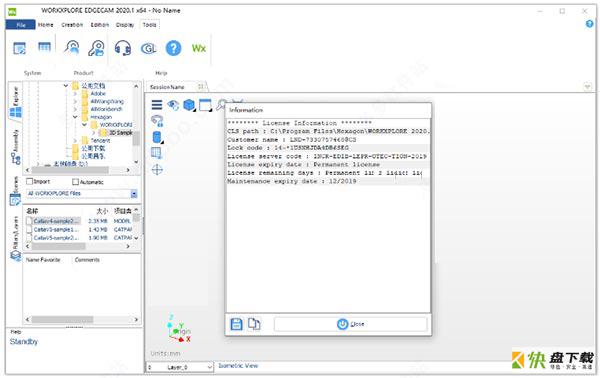Enable the Automatic checkbox
This screenshot has width=600, height=378.
(75, 182)
